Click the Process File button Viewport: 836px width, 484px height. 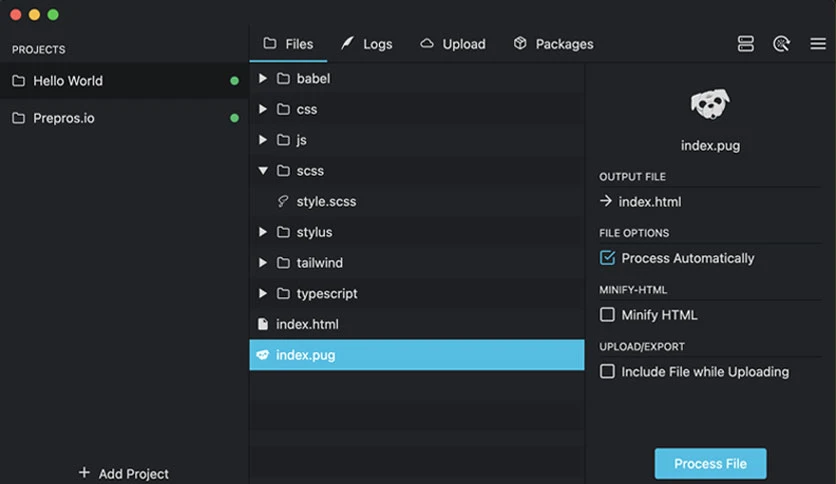coord(710,464)
